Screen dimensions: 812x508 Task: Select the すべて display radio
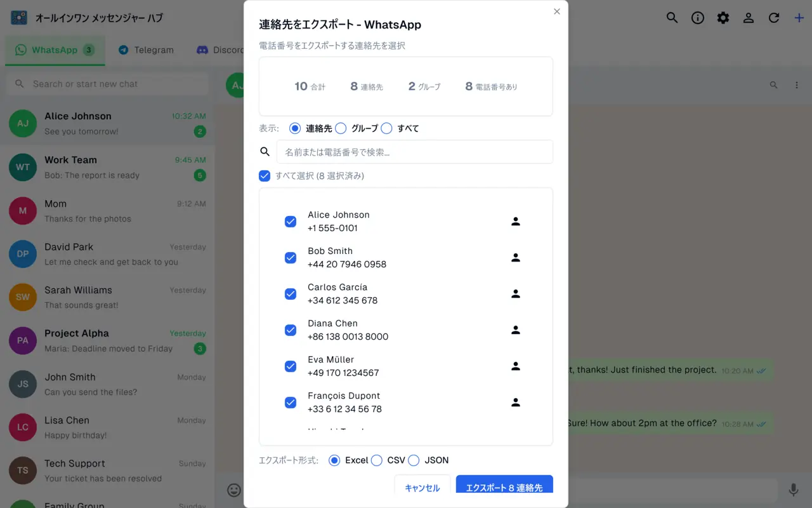coord(386,128)
